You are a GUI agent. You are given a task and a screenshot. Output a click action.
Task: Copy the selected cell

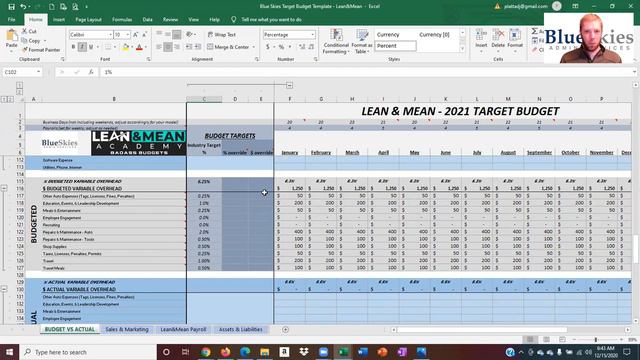(31, 40)
